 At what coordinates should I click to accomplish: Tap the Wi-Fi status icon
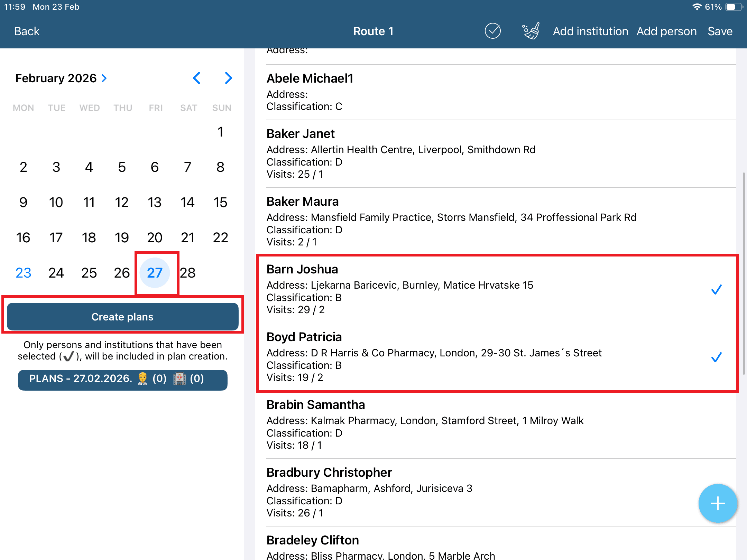coord(697,7)
